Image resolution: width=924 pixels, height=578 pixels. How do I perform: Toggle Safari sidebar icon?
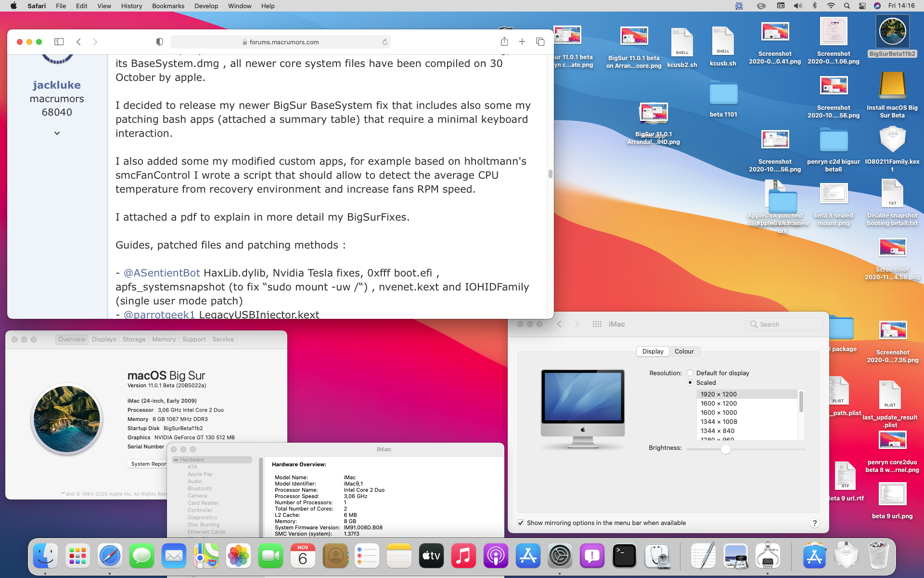(59, 42)
